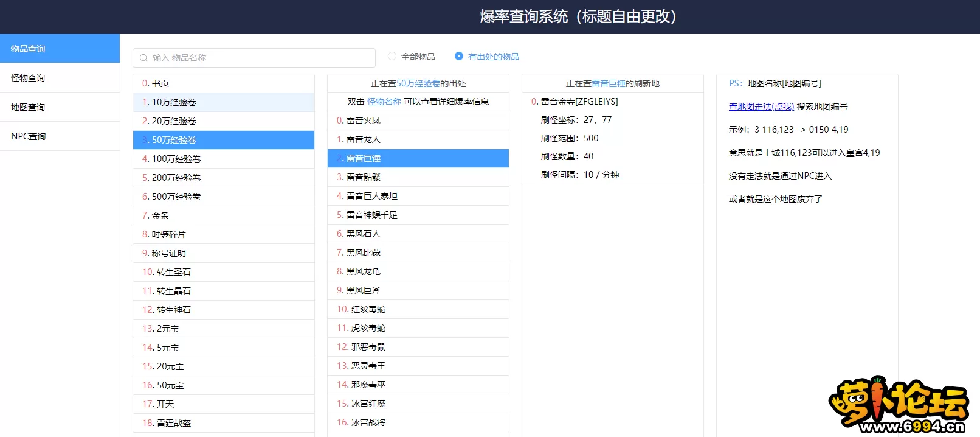This screenshot has height=437, width=980.
Task: Click the 刷怪数量: 40 line
Action: click(567, 156)
